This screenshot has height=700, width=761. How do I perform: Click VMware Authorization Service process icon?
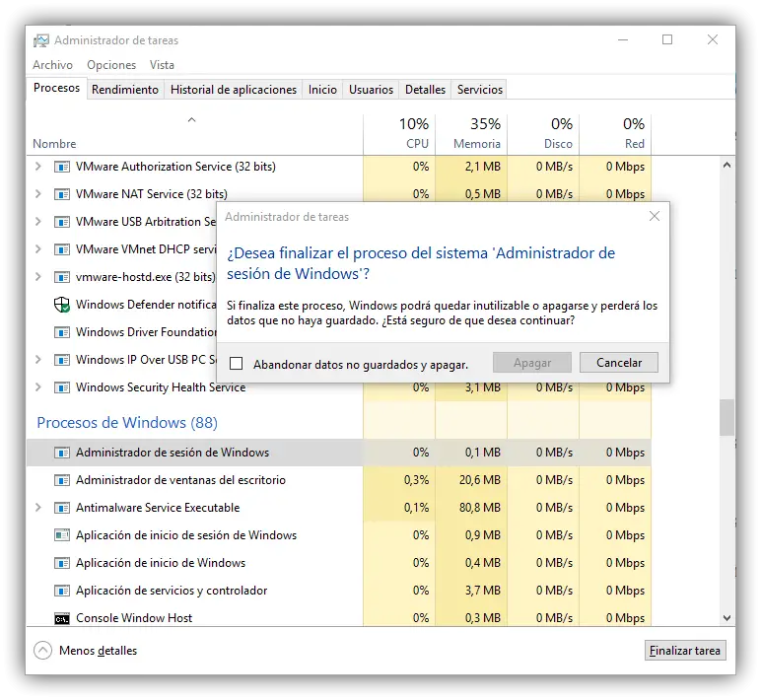pyautogui.click(x=62, y=167)
